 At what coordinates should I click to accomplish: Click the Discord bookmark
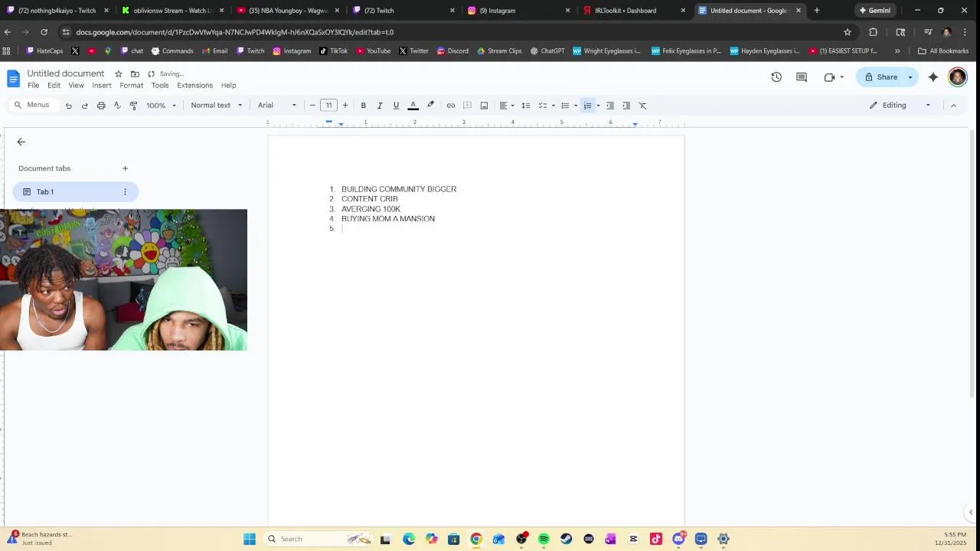452,51
